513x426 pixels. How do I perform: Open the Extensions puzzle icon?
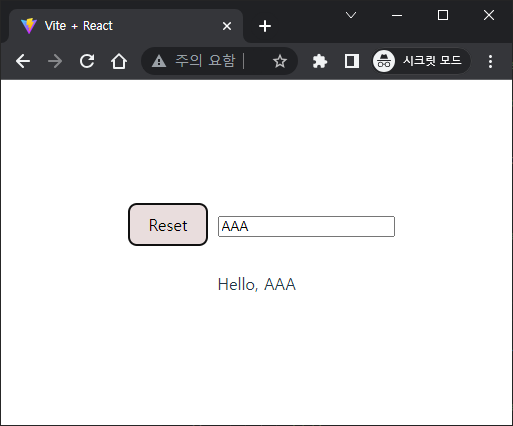pos(320,61)
